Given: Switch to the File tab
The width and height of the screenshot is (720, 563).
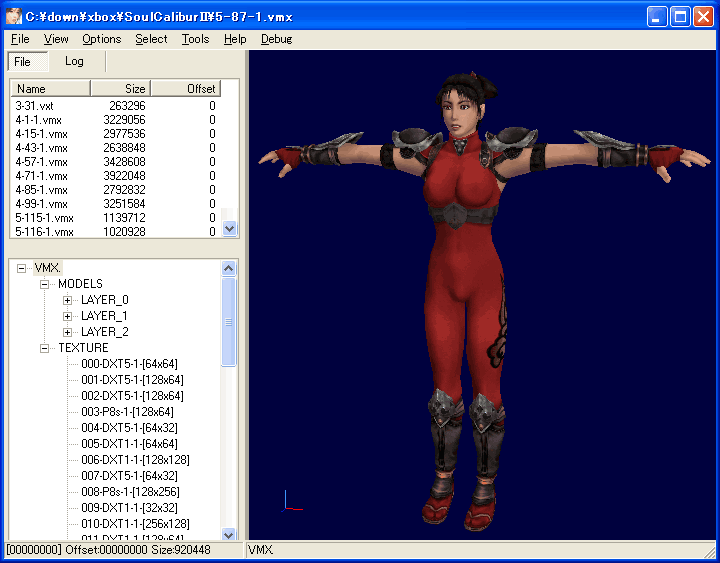Looking at the screenshot, I should (28, 62).
